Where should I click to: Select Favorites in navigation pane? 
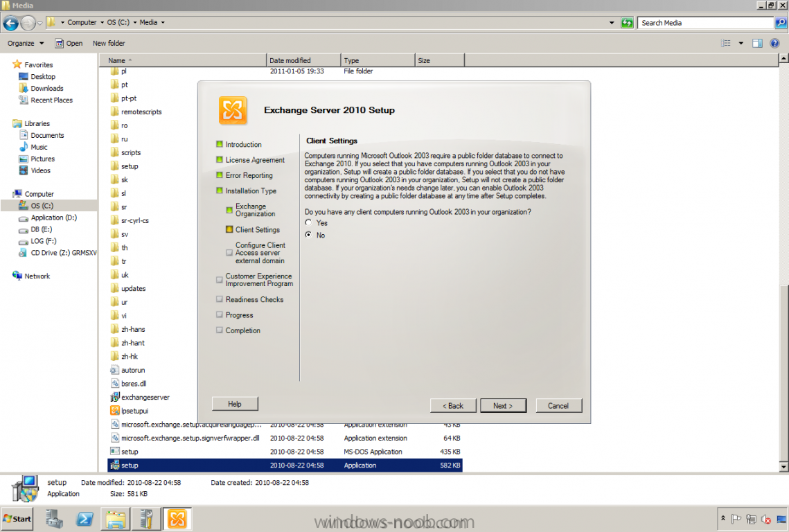[38, 65]
